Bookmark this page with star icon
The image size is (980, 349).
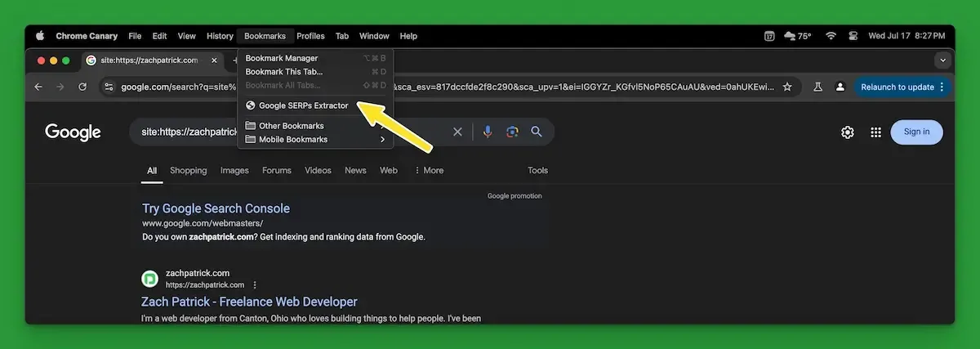tap(787, 87)
